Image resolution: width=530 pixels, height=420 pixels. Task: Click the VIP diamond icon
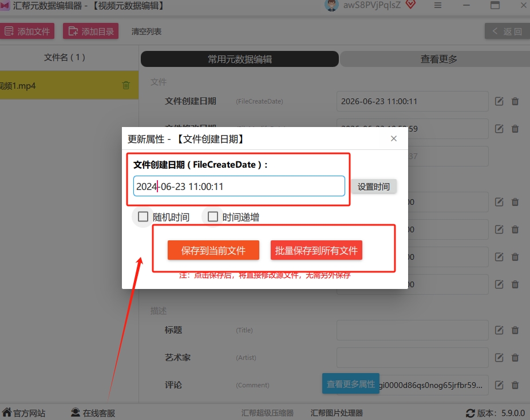pyautogui.click(x=410, y=5)
